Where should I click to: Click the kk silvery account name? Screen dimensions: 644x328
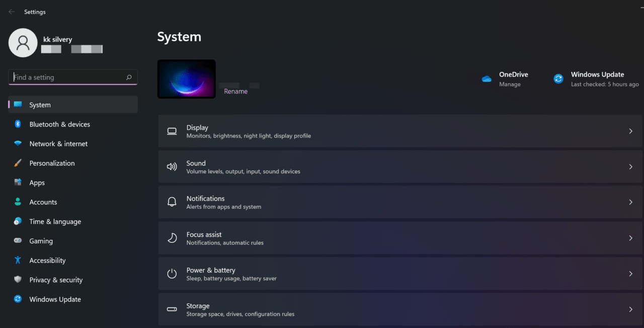tap(57, 39)
